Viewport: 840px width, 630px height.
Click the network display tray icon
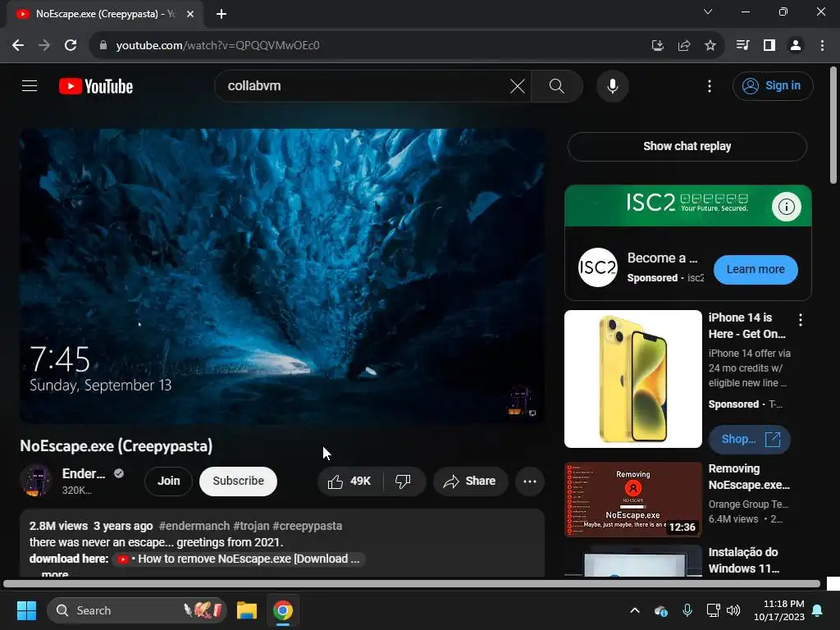pyautogui.click(x=713, y=610)
